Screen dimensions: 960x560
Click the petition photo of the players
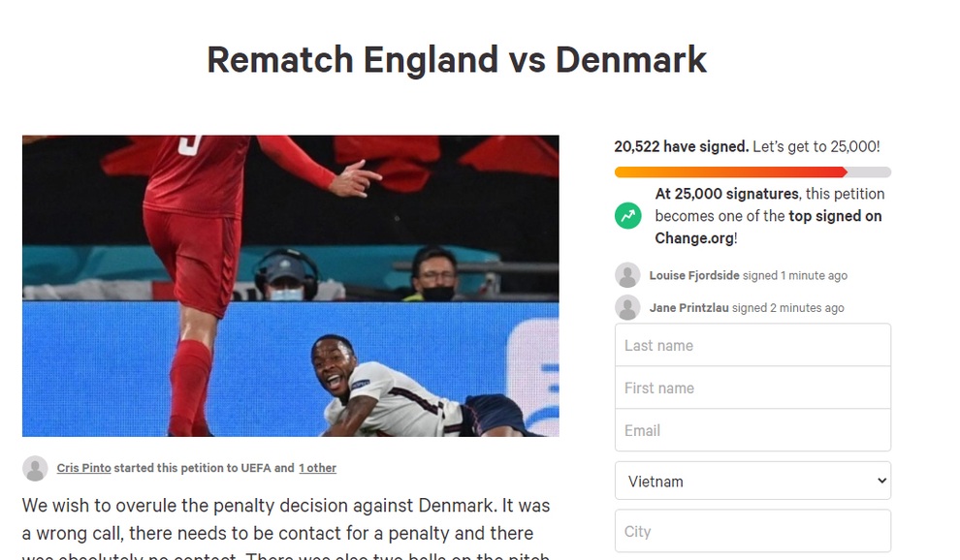pyautogui.click(x=290, y=286)
